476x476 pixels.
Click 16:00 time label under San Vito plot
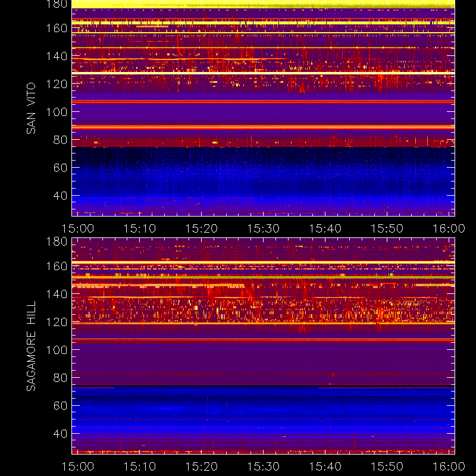pos(449,228)
